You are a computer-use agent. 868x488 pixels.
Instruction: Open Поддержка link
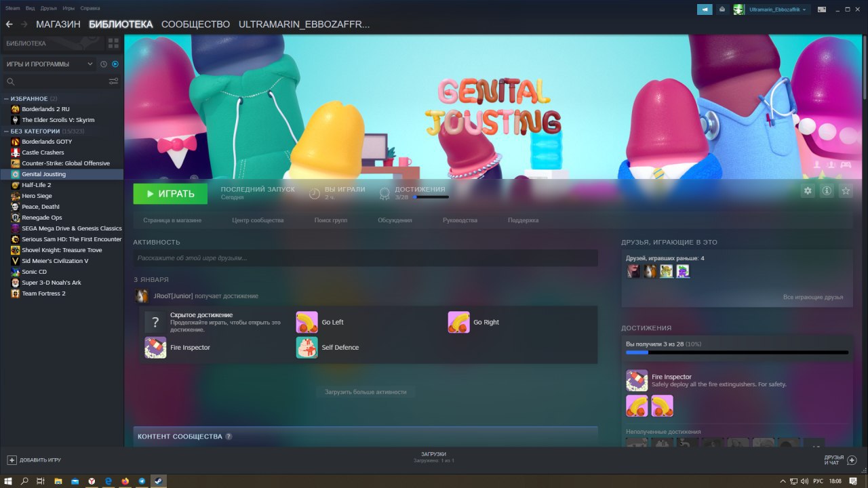(524, 220)
